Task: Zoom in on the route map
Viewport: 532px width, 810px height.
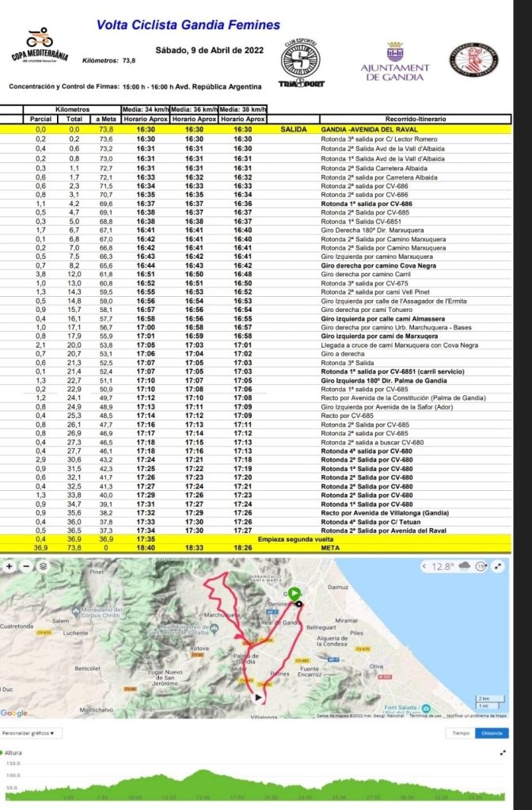Action: 9,567
